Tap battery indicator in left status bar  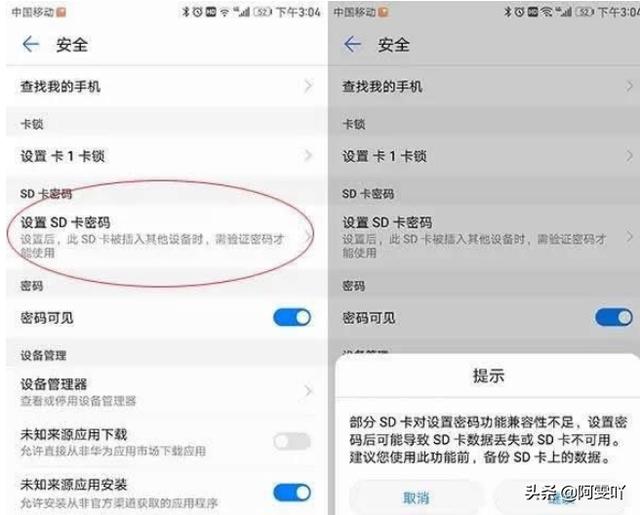[262, 12]
